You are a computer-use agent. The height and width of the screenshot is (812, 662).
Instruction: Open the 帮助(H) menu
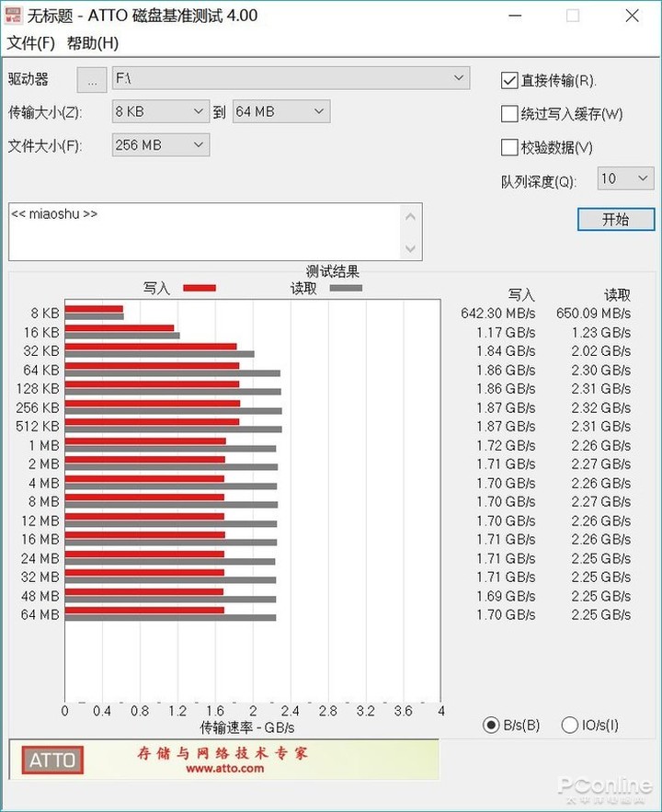coord(93,43)
